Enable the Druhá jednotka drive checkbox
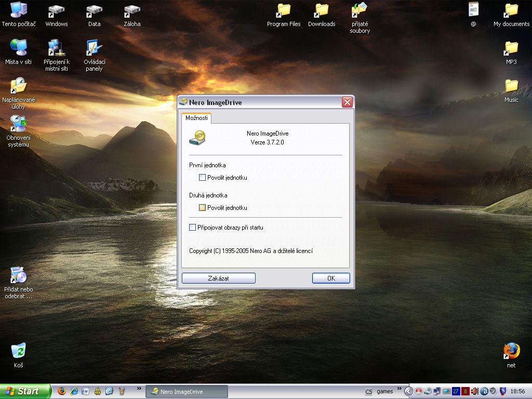532x399 pixels. [203, 208]
